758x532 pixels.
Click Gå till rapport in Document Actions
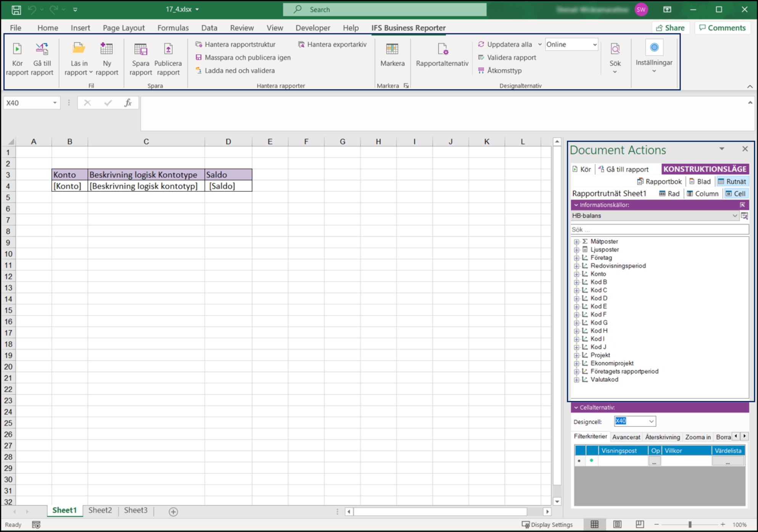(x=627, y=169)
